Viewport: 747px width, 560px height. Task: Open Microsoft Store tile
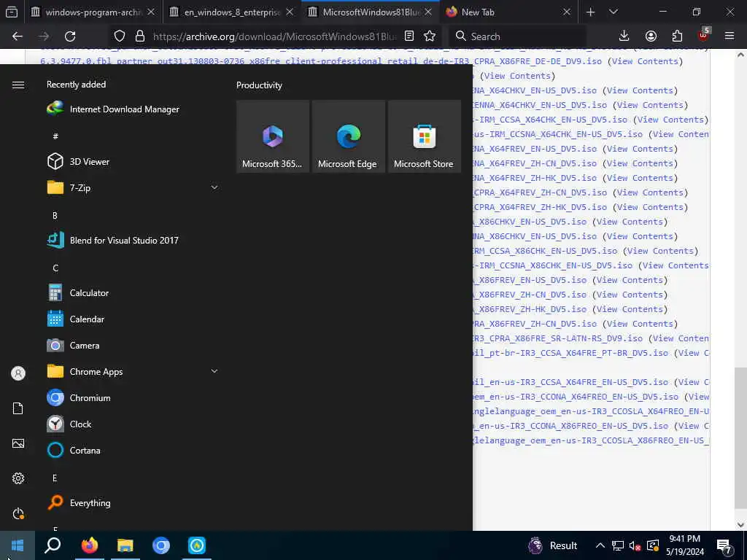tap(424, 136)
